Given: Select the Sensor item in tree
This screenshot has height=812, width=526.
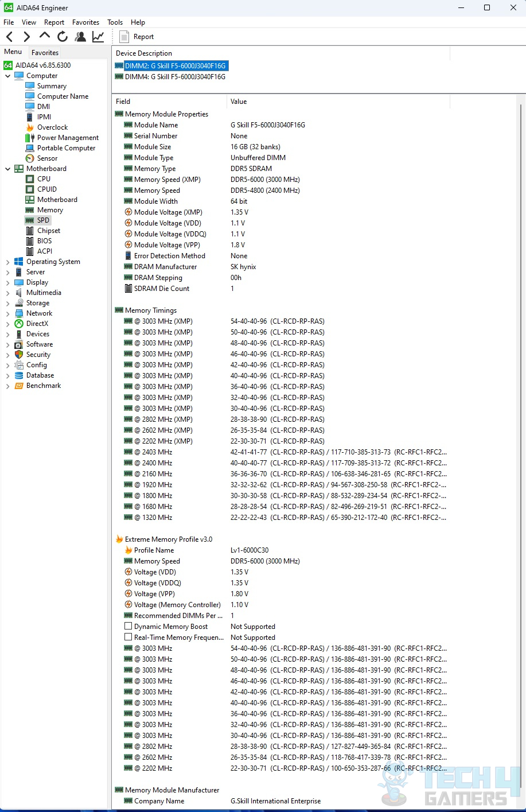Looking at the screenshot, I should pyautogui.click(x=47, y=158).
